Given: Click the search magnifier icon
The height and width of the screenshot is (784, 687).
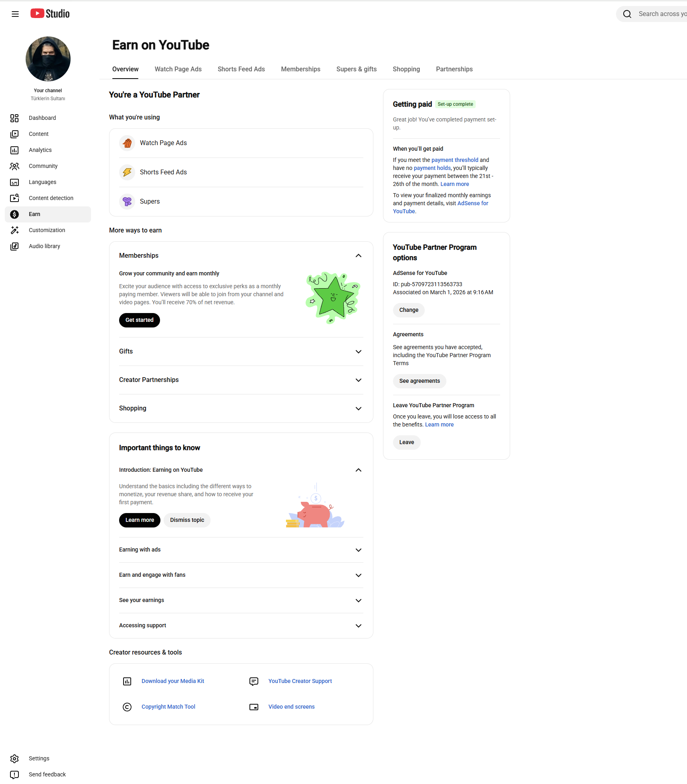Looking at the screenshot, I should pyautogui.click(x=627, y=14).
